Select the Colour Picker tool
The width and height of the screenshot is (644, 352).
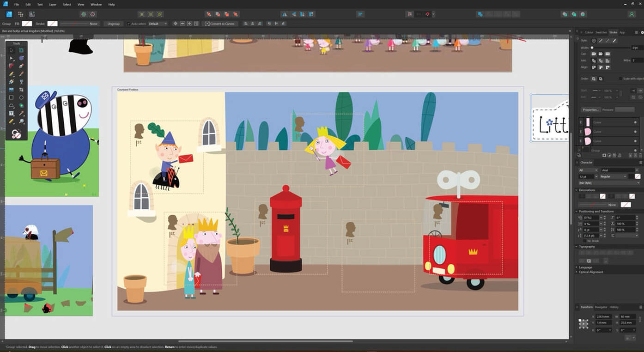pyautogui.click(x=21, y=113)
